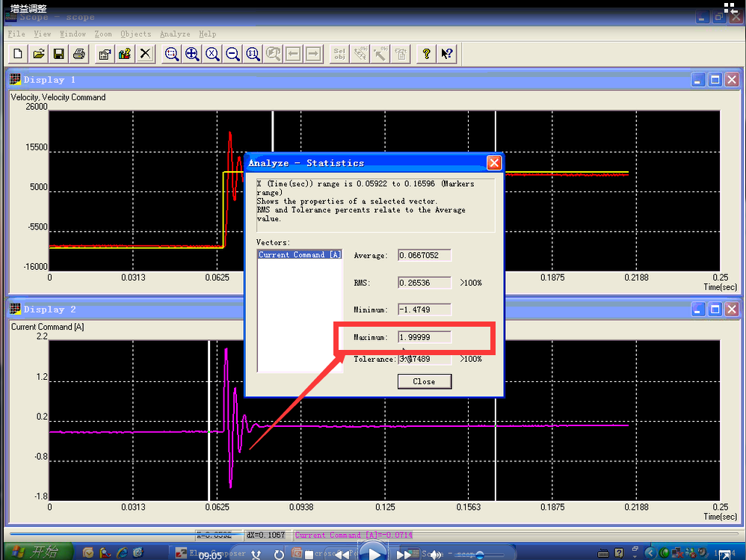Close the Analyze Statistics dialog
The height and width of the screenshot is (560, 746).
pos(425,381)
